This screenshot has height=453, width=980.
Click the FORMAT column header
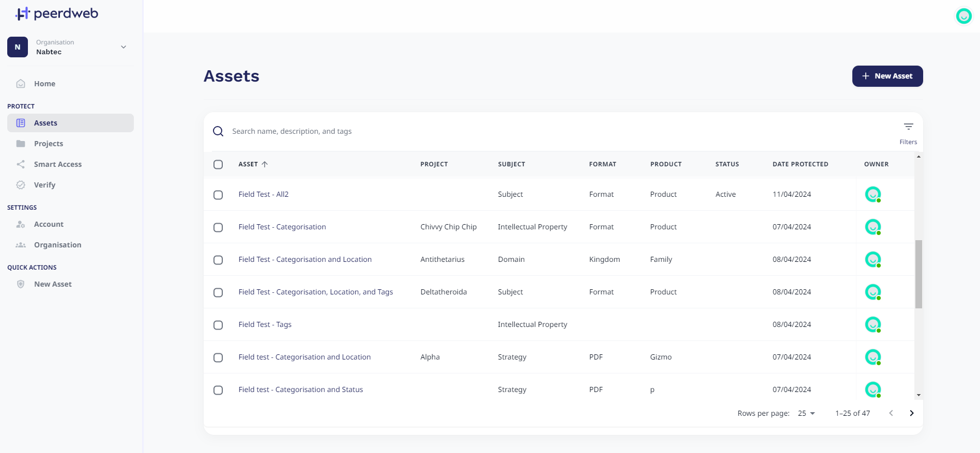pos(603,164)
